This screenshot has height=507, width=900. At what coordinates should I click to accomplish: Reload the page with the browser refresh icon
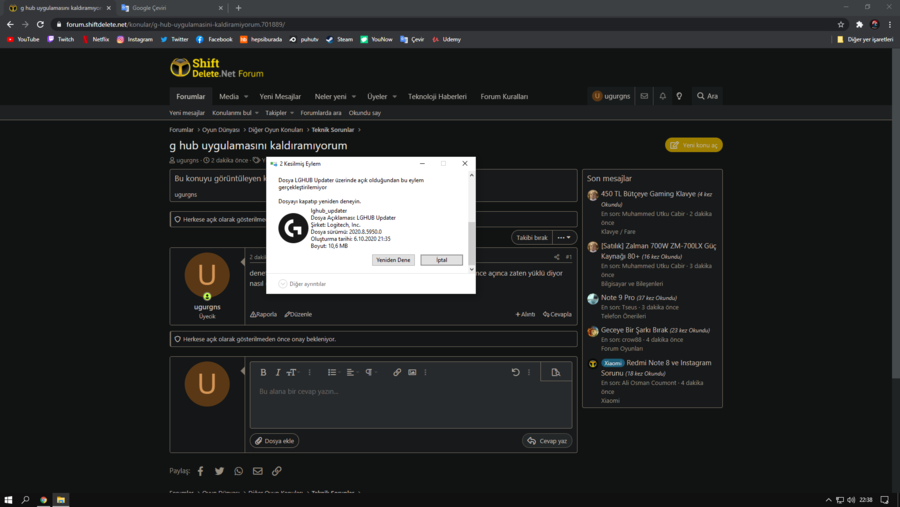pyautogui.click(x=40, y=24)
